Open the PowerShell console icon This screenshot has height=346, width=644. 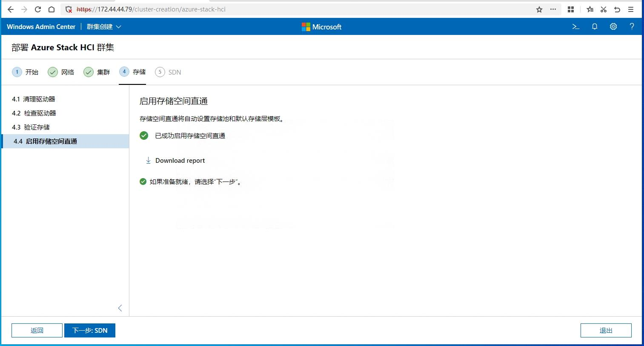576,26
